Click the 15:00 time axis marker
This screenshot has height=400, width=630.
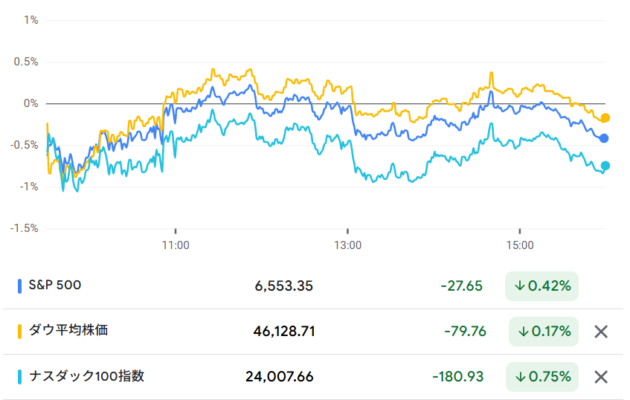pyautogui.click(x=520, y=243)
